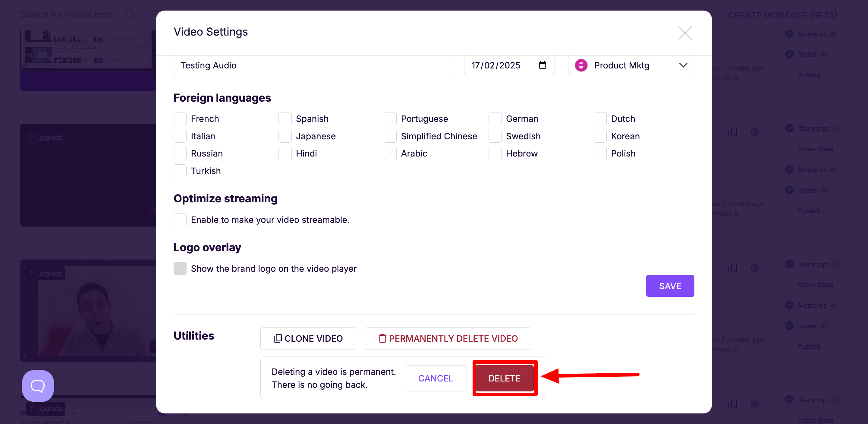The height and width of the screenshot is (424, 868).
Task: Open gear settings icon beside Transcript
Action: coord(754,132)
